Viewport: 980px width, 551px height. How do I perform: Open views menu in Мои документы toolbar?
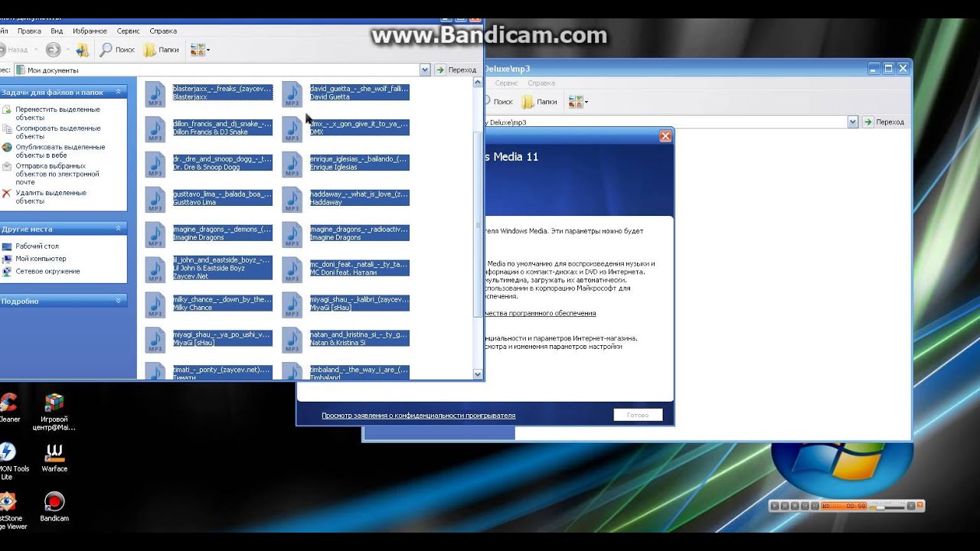click(x=200, y=50)
